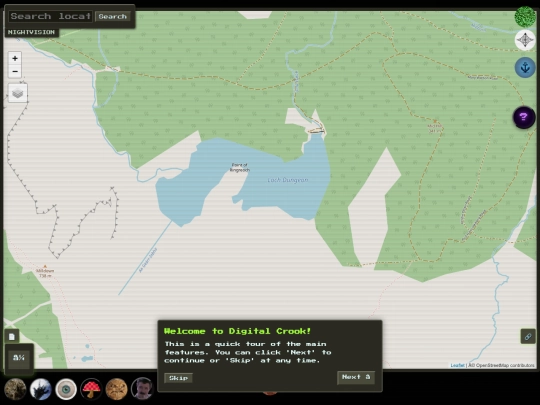The image size is (540, 405).
Task: Click the chain link share icon
Action: click(528, 336)
